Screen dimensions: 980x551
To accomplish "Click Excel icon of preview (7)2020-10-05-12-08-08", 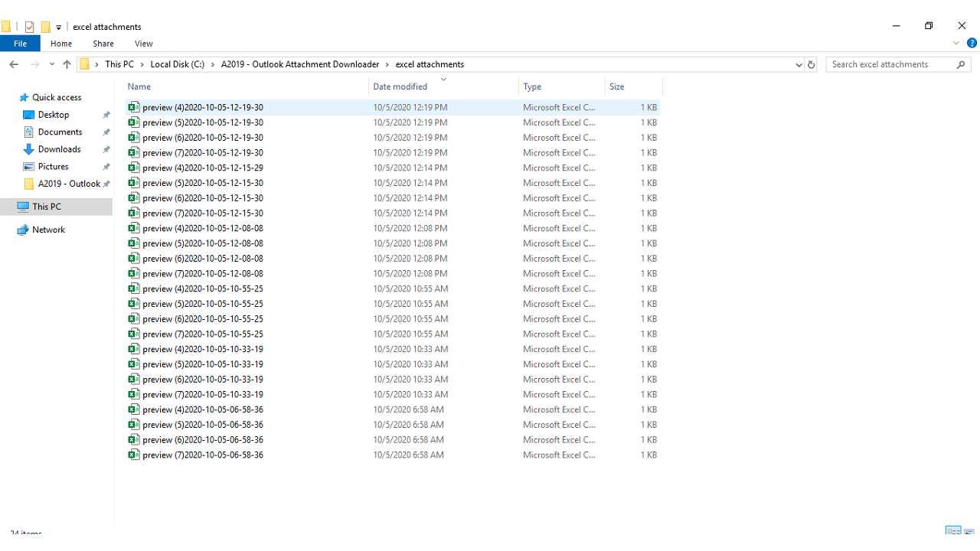I will [134, 273].
